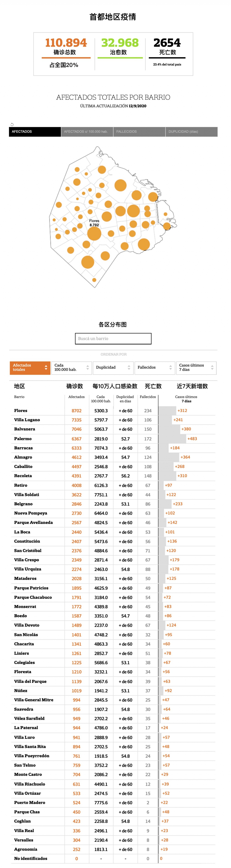The image size is (231, 868).
Task: Click the 110.894 total confirmed figure
Action: [x=66, y=43]
